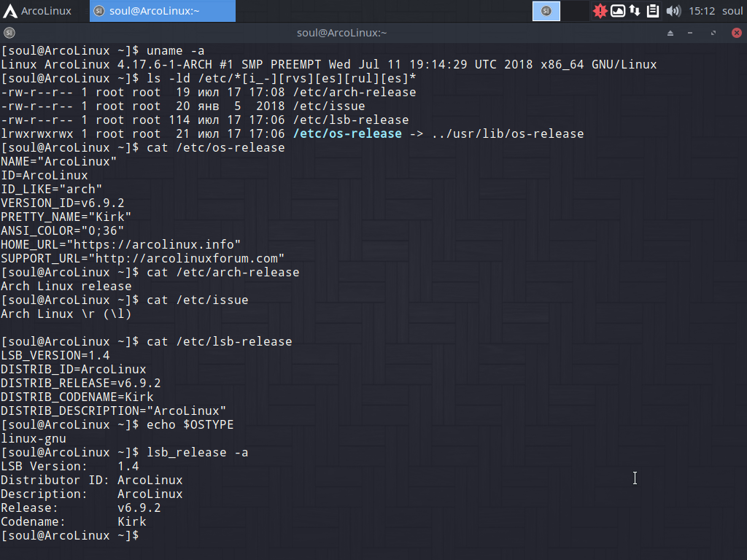Click the /etc/arch-release file name in listing
This screenshot has width=747, height=560.
tap(355, 93)
